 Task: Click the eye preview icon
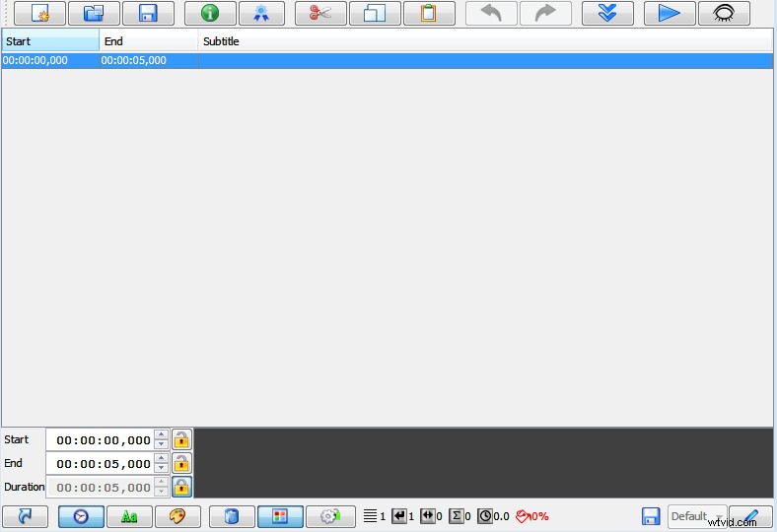[724, 14]
